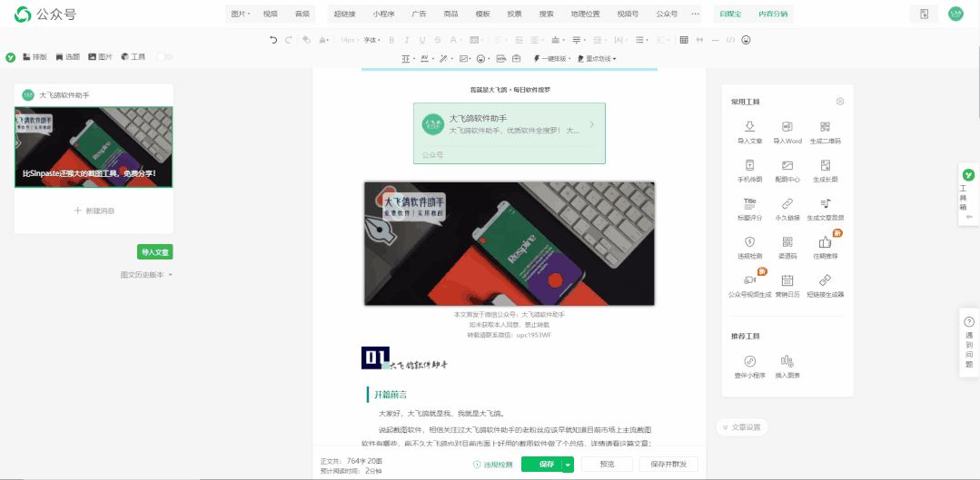Open the 工具箱 side tab
The image size is (980, 480).
968,195
